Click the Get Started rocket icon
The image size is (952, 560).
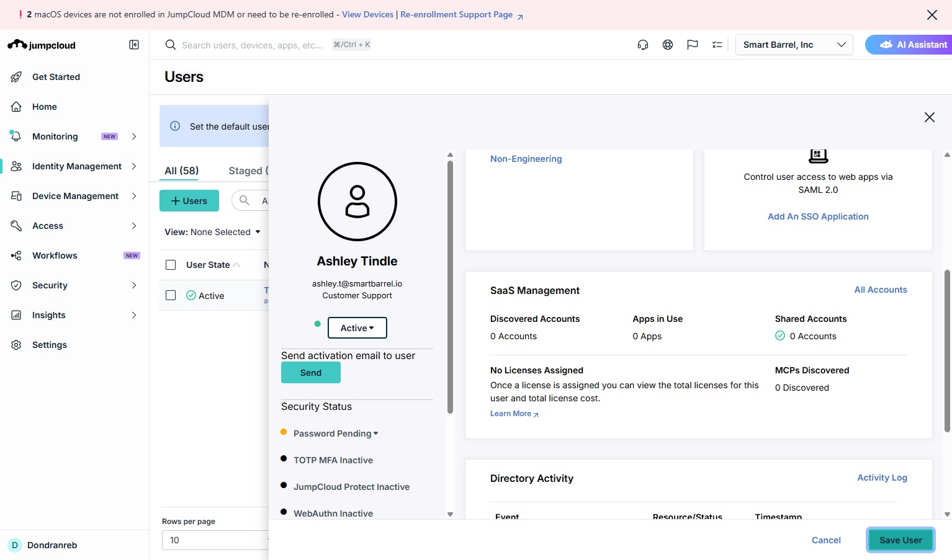pyautogui.click(x=17, y=77)
